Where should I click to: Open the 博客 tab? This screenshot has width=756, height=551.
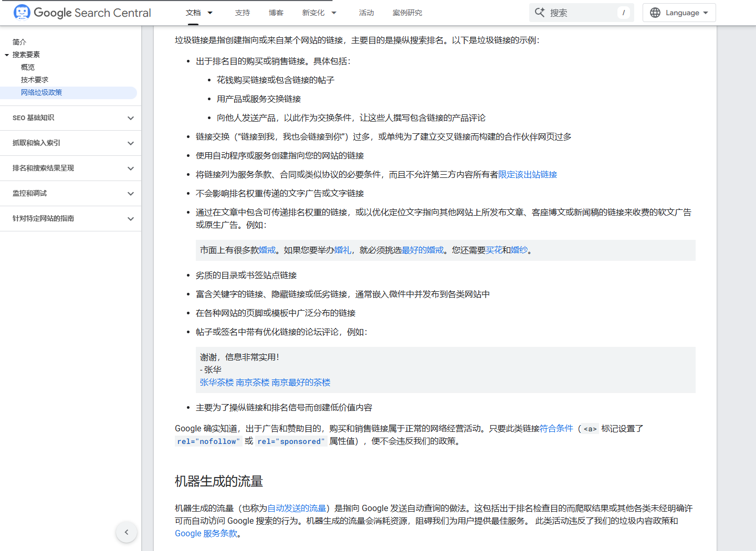click(x=276, y=13)
